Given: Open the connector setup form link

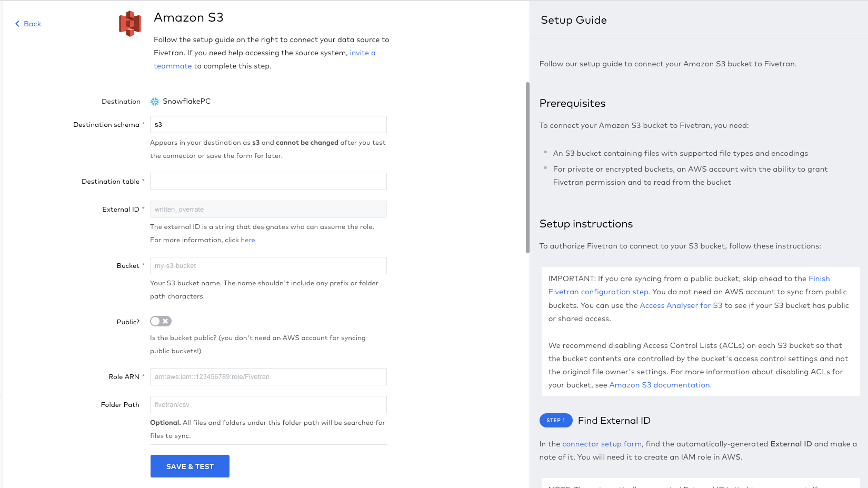Looking at the screenshot, I should (x=601, y=444).
